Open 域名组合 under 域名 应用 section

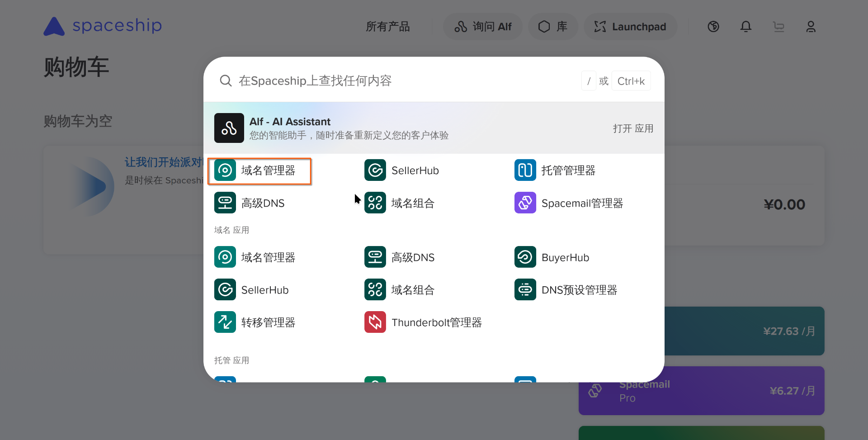pyautogui.click(x=400, y=290)
